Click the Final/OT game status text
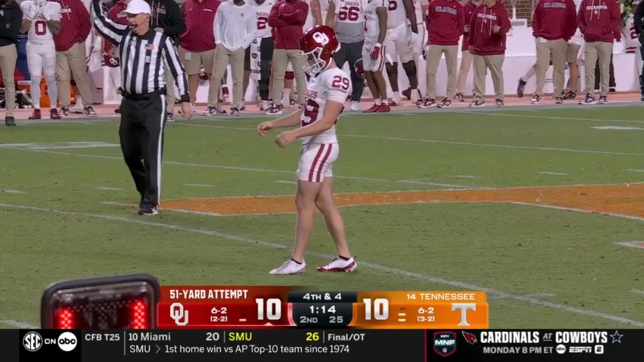Image resolution: width=644 pixels, height=362 pixels. pos(346,337)
